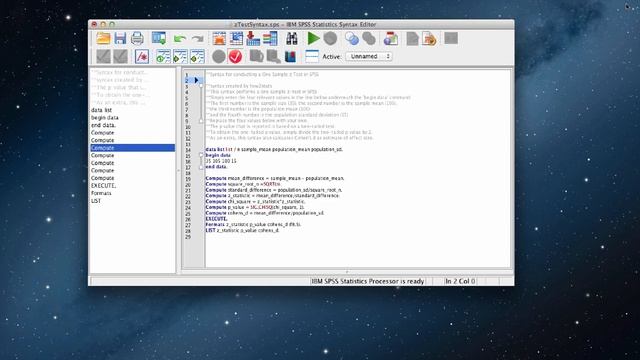This screenshot has height=360, width=640.
Task: Click the 'begin data' line in the editor
Action: click(x=218, y=155)
